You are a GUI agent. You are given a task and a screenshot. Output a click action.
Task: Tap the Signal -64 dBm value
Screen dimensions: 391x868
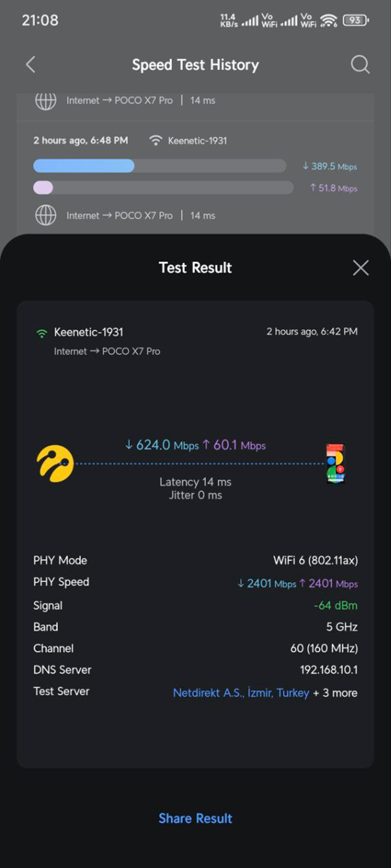[x=335, y=605]
